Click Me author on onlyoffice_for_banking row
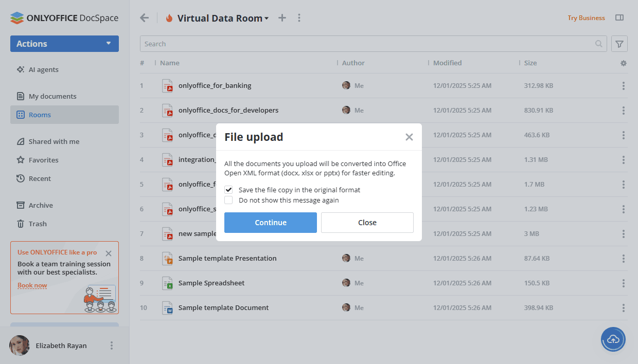 coord(359,85)
